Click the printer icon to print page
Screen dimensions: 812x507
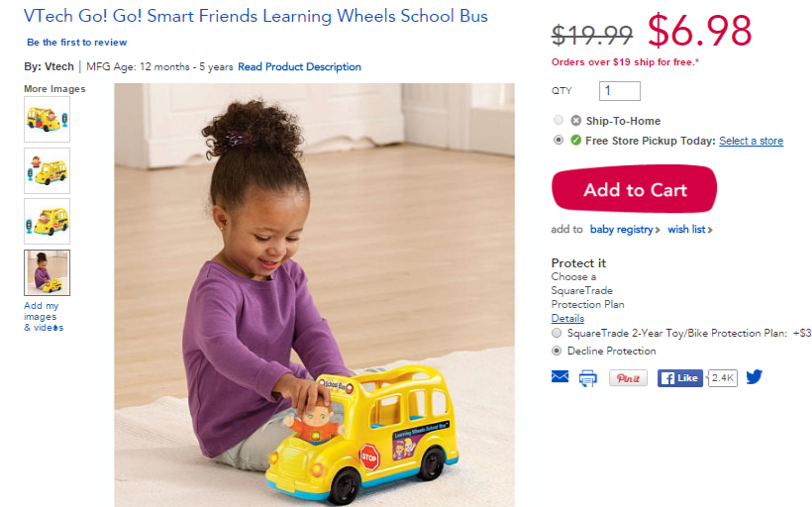click(588, 378)
